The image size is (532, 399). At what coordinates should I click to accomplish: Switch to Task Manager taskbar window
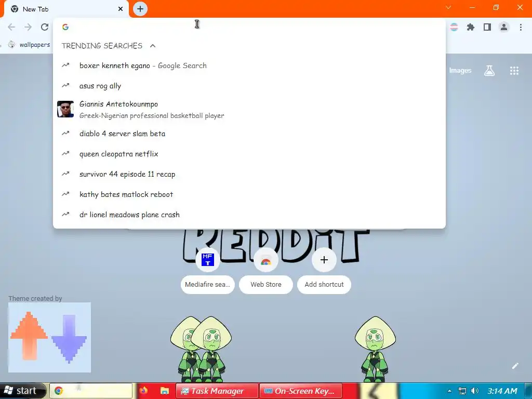tap(217, 391)
